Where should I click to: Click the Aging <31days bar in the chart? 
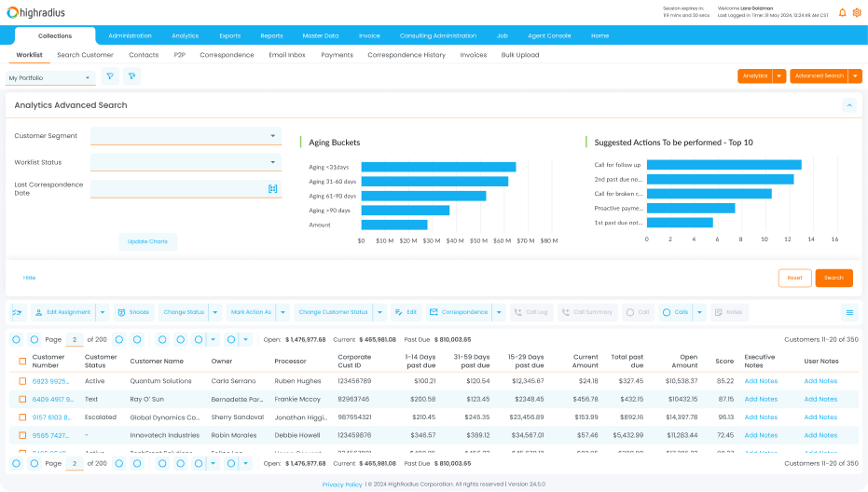click(x=438, y=167)
